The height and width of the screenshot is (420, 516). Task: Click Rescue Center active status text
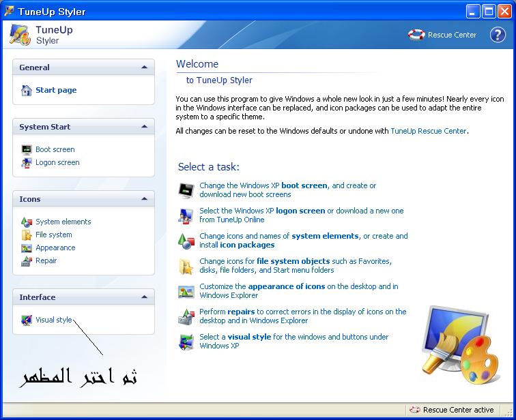tap(458, 410)
